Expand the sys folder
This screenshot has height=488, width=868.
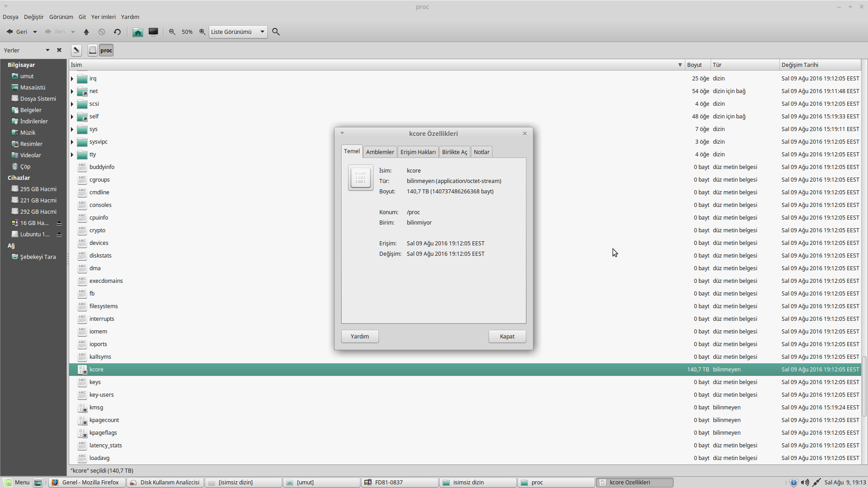[x=72, y=130]
